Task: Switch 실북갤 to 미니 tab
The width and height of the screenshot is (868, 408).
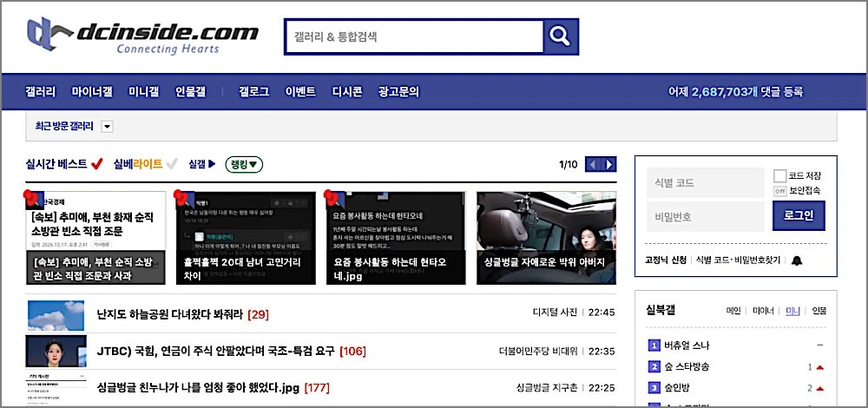Action: pos(792,311)
